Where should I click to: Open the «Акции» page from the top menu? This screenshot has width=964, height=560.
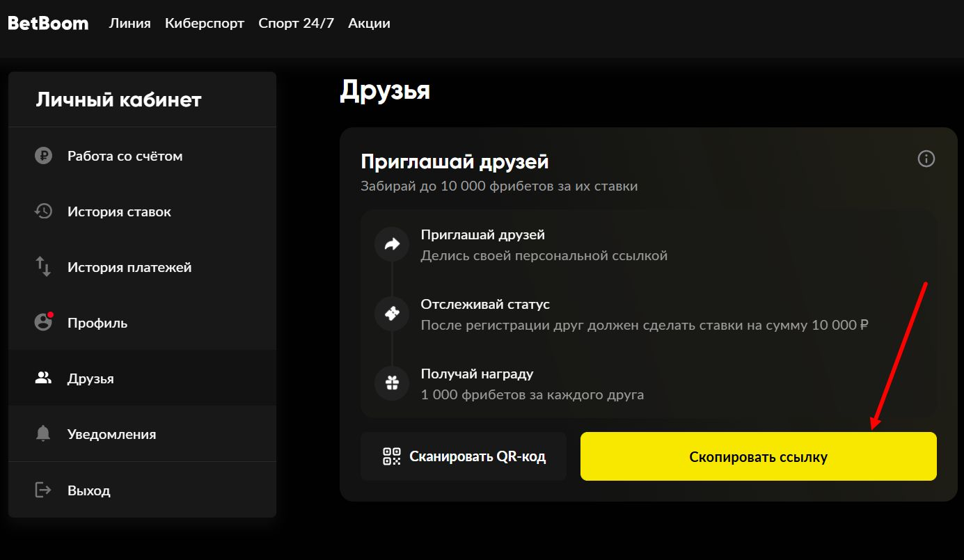(369, 23)
